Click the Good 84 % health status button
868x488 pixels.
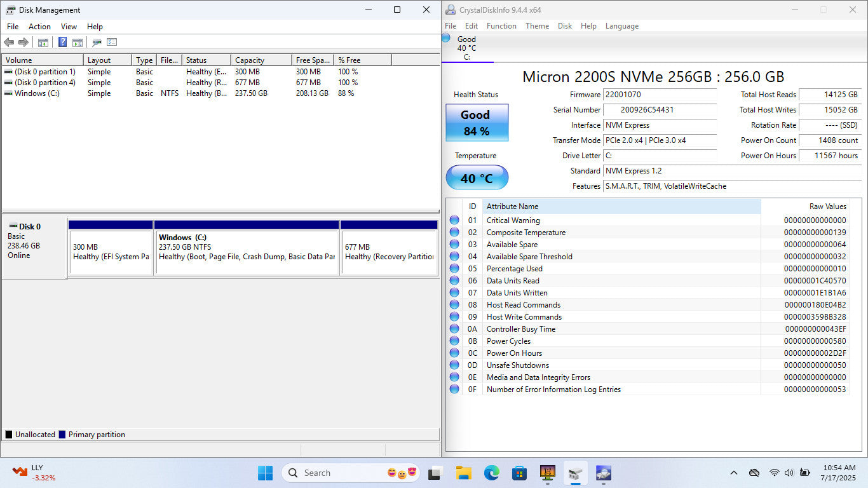click(477, 123)
